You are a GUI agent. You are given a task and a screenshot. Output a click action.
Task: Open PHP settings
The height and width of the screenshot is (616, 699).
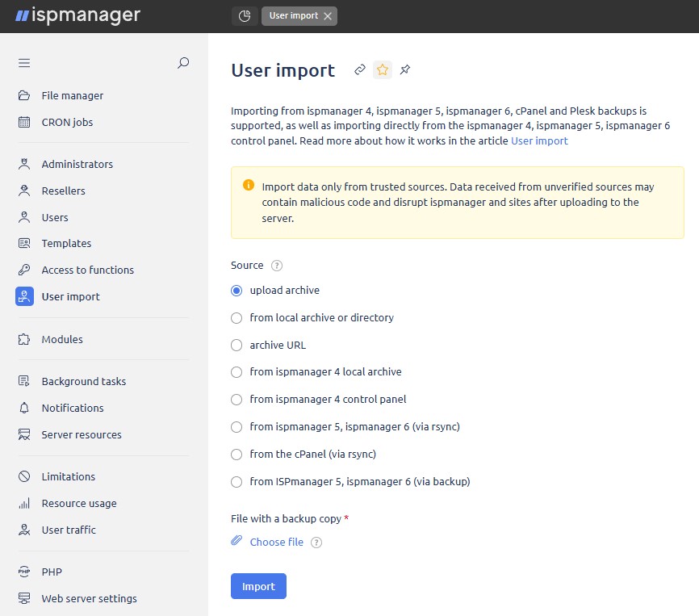52,572
